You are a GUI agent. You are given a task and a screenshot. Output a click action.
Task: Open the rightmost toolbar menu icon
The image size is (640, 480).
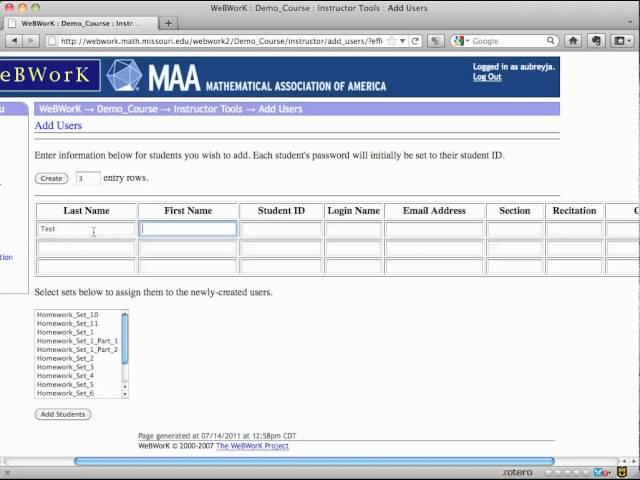pos(622,41)
